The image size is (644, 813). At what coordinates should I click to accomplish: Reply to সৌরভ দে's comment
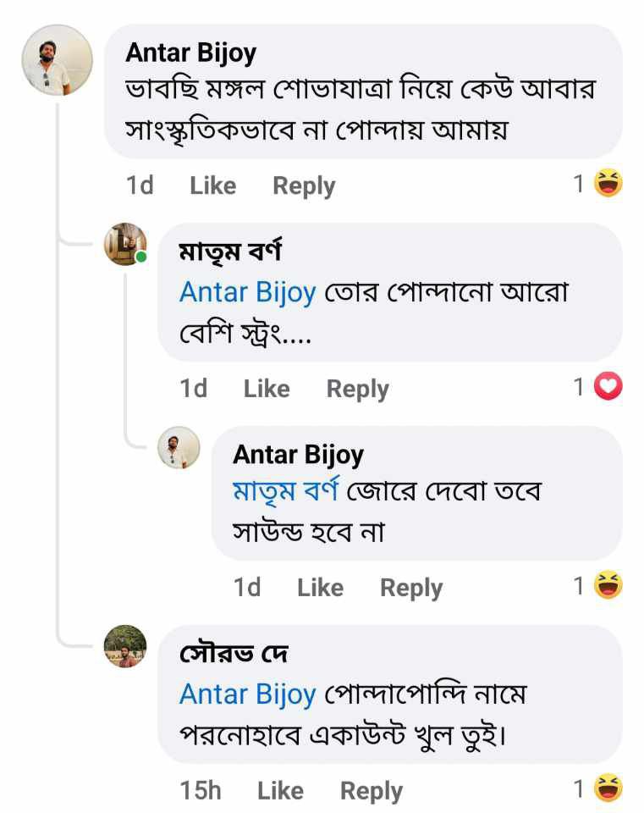point(372,791)
